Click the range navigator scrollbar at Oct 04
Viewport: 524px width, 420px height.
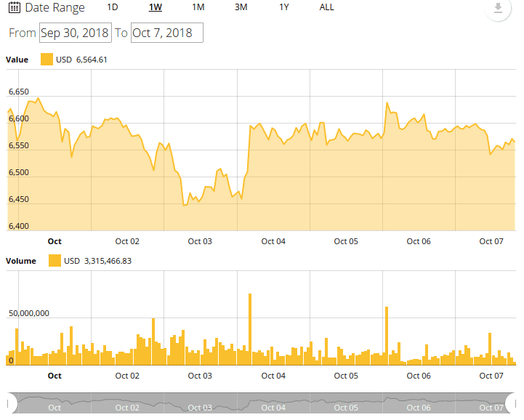coord(273,408)
